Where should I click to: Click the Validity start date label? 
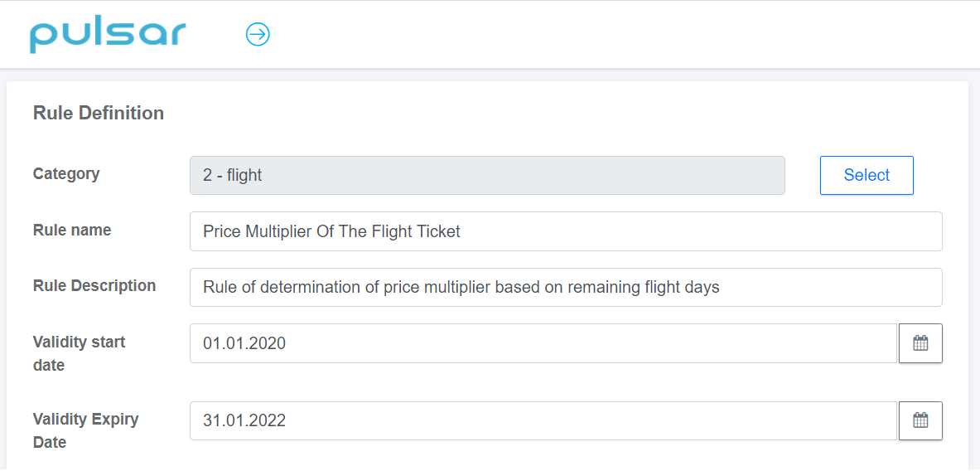click(x=79, y=353)
